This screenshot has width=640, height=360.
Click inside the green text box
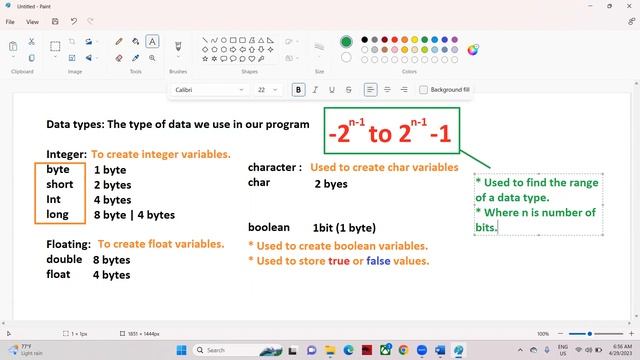pos(538,204)
